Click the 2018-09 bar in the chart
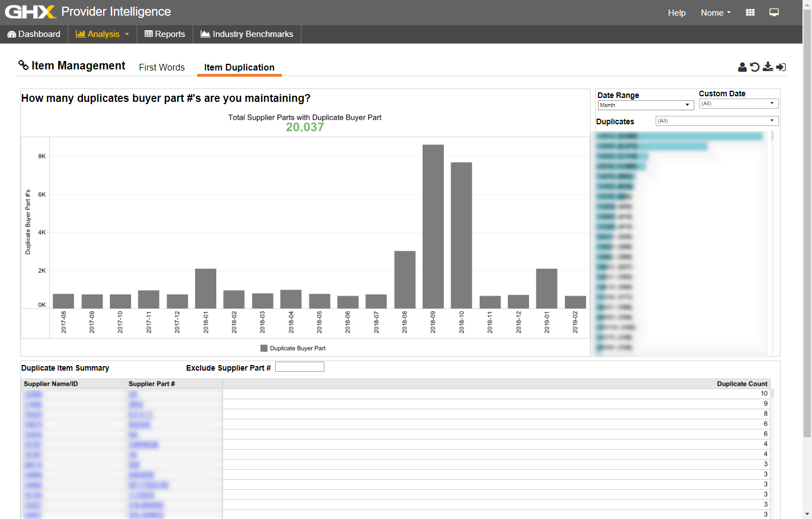 click(433, 226)
